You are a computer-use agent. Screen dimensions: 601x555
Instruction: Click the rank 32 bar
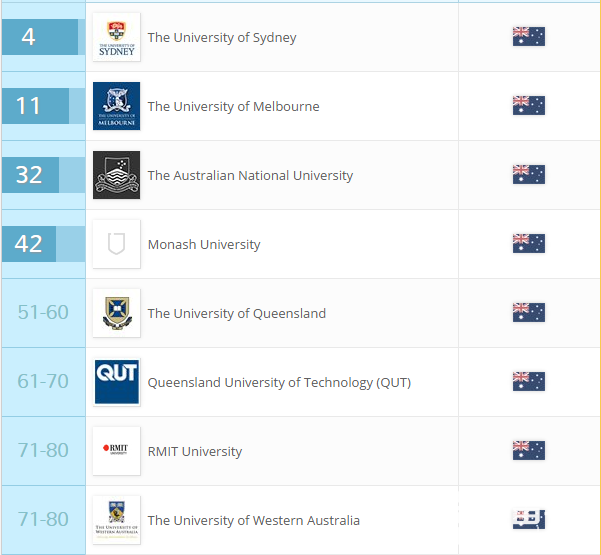tap(43, 175)
